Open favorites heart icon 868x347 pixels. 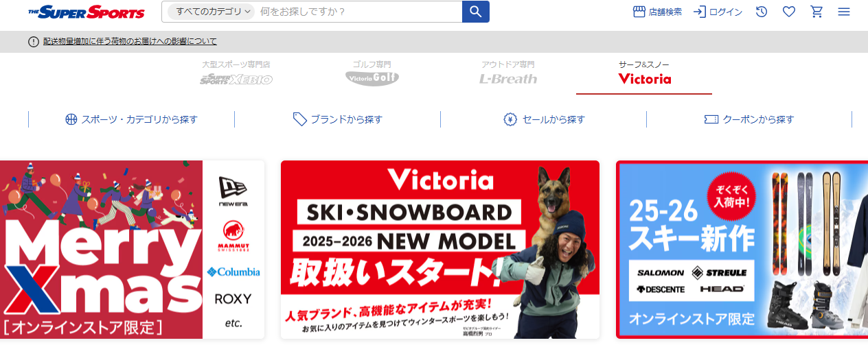pos(789,12)
